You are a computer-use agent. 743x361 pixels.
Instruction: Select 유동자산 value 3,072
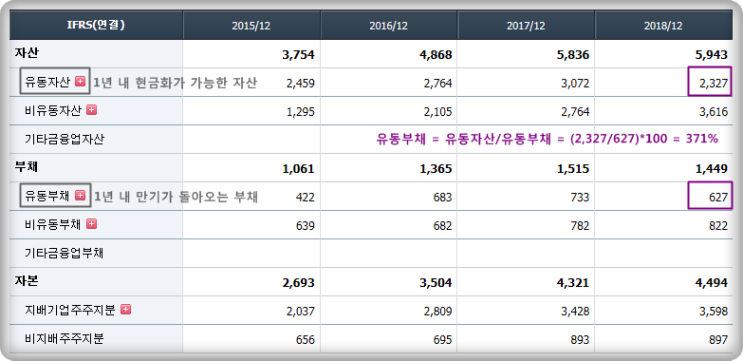(575, 83)
